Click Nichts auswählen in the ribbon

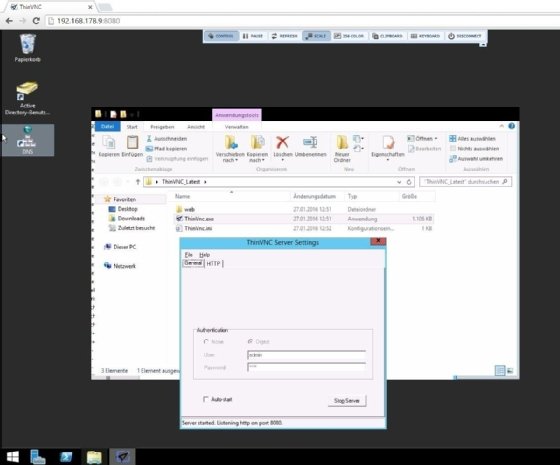pyautogui.click(x=474, y=149)
